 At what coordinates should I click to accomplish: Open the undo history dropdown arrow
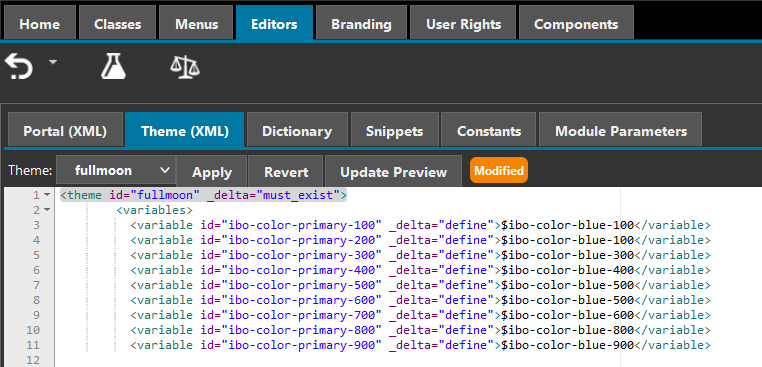coord(52,62)
